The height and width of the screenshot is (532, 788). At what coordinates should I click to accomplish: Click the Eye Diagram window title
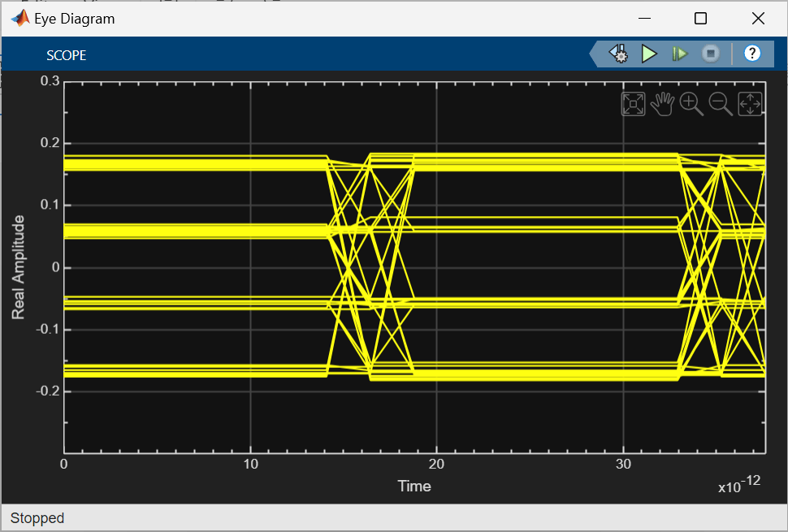click(x=75, y=18)
